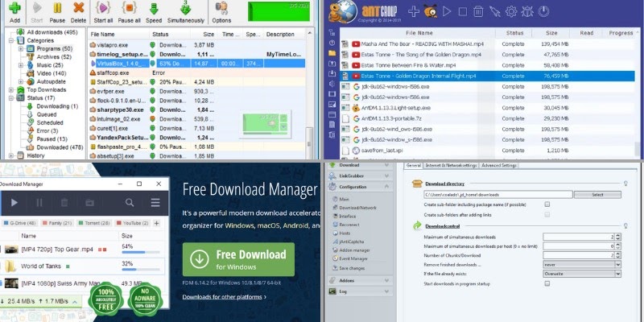644x322 pixels.
Task: Click the play triangle in Ant toolbar
Action: click(x=447, y=11)
